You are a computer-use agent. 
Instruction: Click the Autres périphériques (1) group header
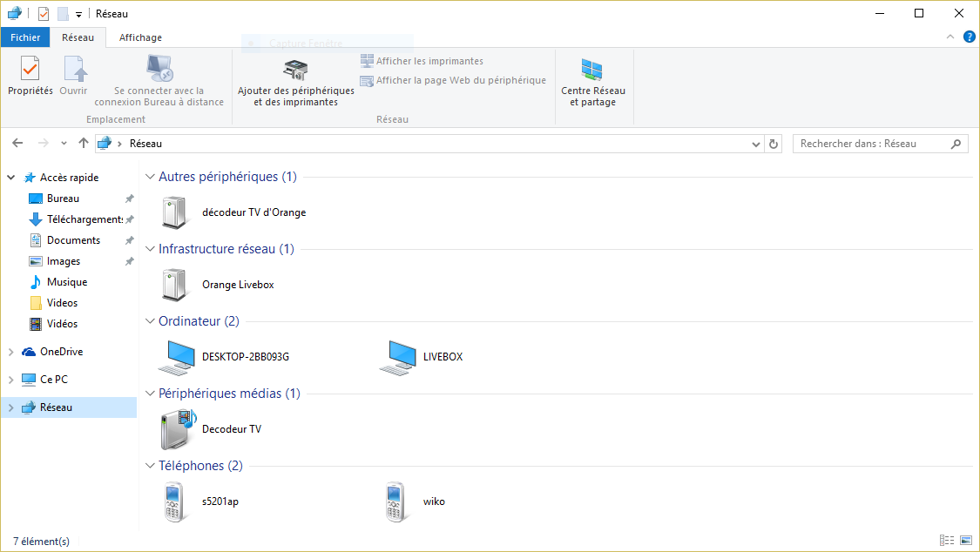coord(227,177)
